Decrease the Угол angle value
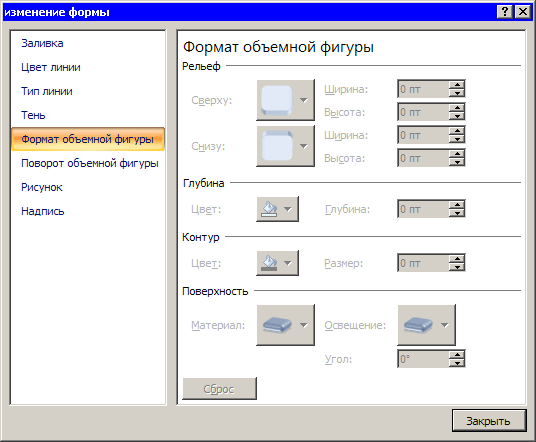The width and height of the screenshot is (536, 442). click(x=457, y=363)
